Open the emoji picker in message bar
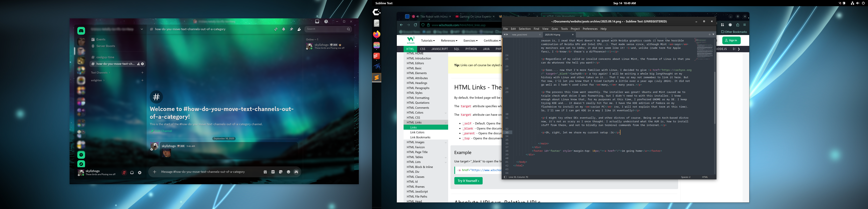 (x=288, y=172)
